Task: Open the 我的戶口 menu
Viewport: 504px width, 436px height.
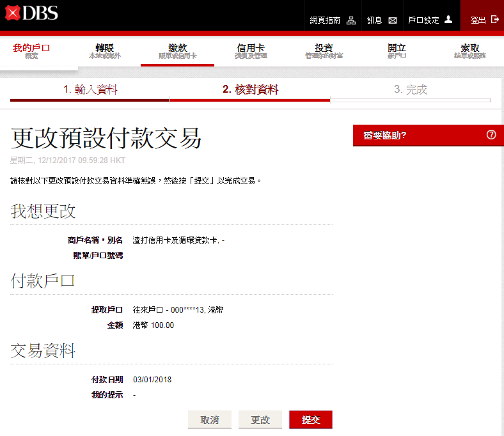Action: click(31, 51)
